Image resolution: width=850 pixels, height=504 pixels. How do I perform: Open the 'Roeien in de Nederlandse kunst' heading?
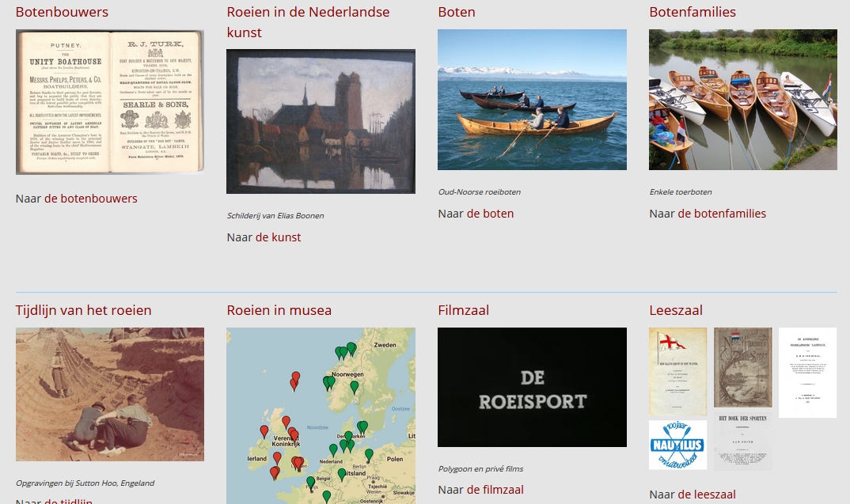308,22
